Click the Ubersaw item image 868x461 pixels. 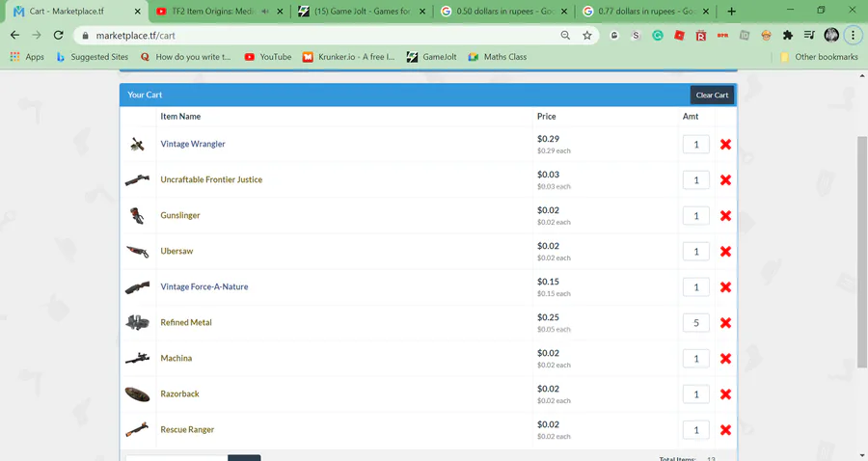pos(137,252)
